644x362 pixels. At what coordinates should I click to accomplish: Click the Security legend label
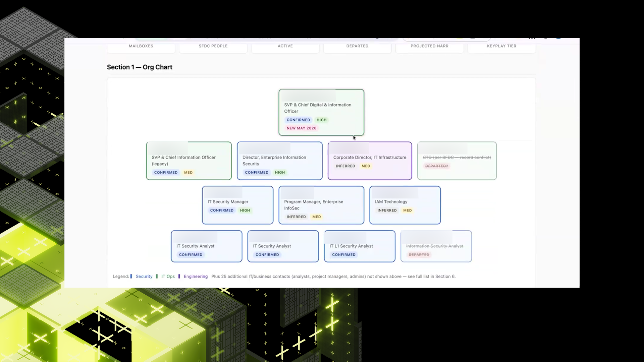point(144,277)
